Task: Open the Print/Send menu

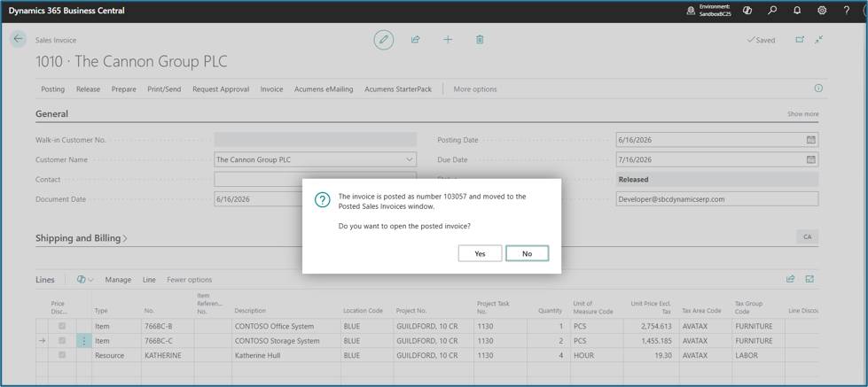Action: pyautogui.click(x=164, y=89)
